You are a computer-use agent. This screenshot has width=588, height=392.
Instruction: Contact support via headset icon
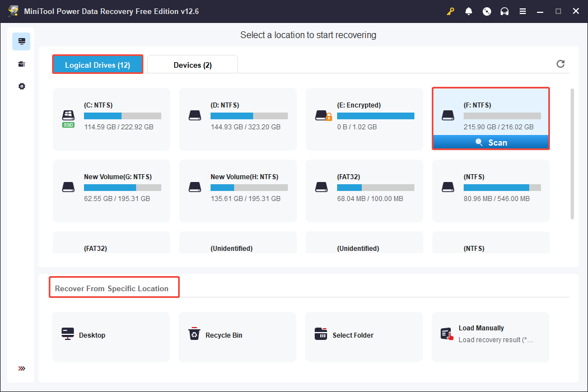pos(505,11)
